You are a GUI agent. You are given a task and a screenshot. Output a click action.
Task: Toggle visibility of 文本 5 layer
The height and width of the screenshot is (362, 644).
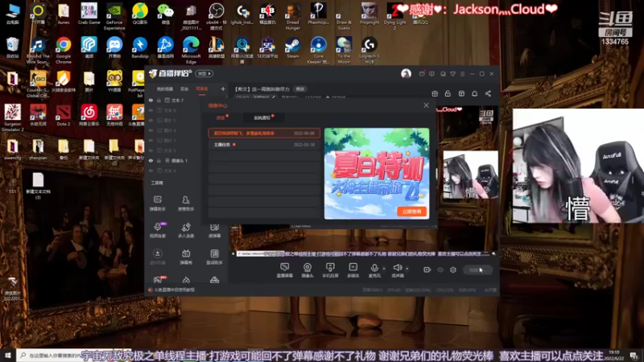coord(151,150)
